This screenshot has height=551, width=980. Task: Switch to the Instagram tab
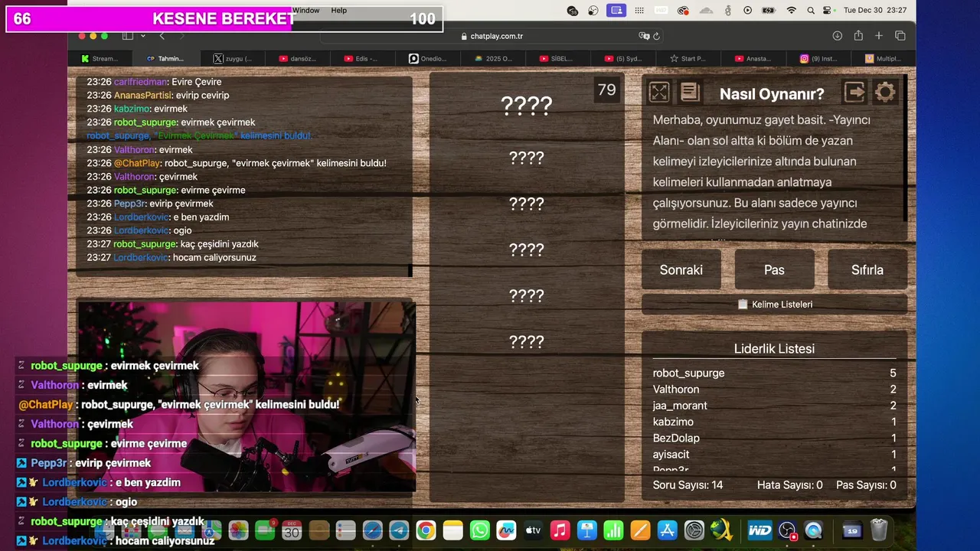pyautogui.click(x=819, y=58)
